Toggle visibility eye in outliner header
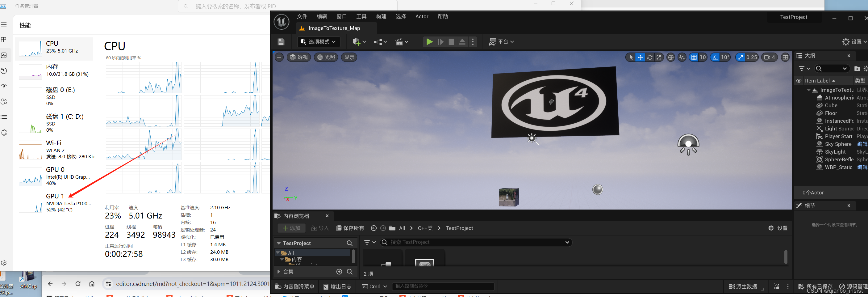Image resolution: width=868 pixels, height=297 pixels. [799, 81]
